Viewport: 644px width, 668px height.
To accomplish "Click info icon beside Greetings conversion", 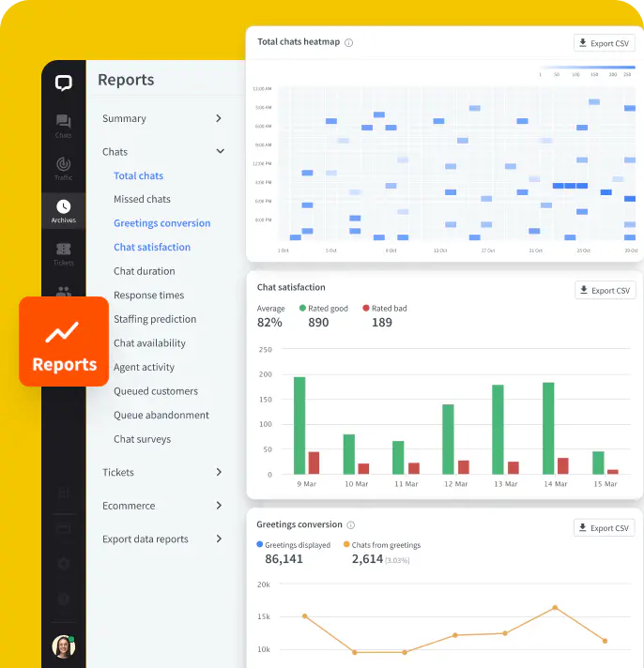I will click(350, 524).
